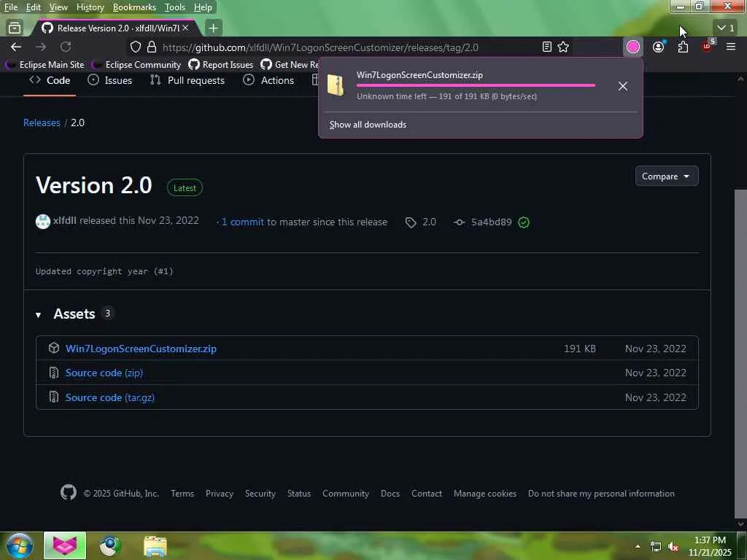The height and width of the screenshot is (560, 747).
Task: Download Win7LogonScreenCustomizer.zip asset link
Action: coord(141,349)
